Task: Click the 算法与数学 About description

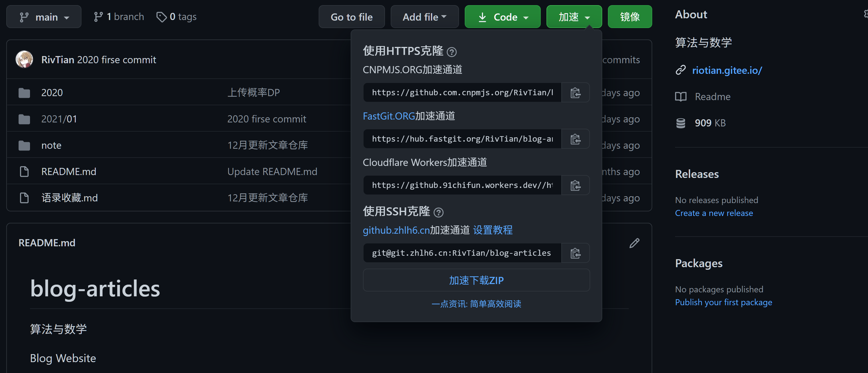Action: 703,43
